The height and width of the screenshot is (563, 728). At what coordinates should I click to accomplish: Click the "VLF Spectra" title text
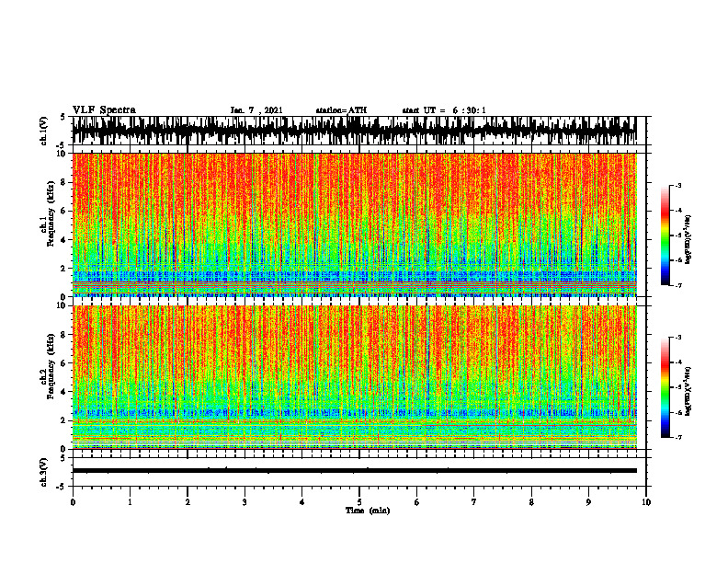tap(104, 110)
